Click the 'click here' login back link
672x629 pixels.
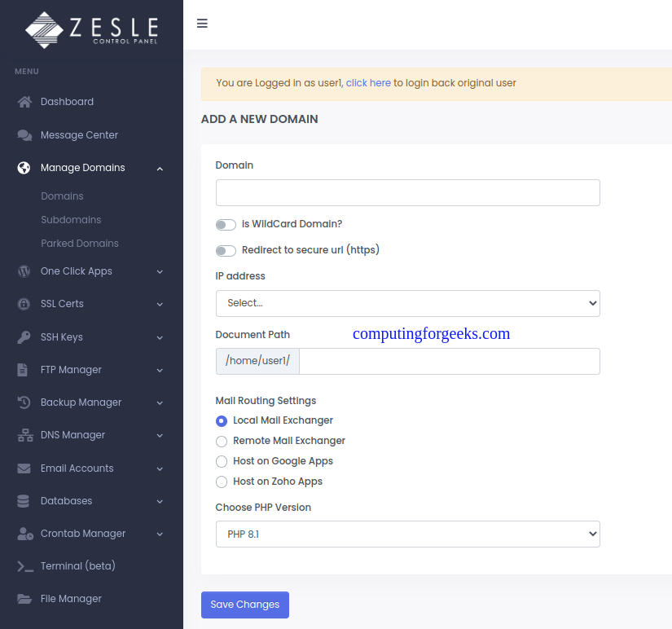click(x=368, y=83)
